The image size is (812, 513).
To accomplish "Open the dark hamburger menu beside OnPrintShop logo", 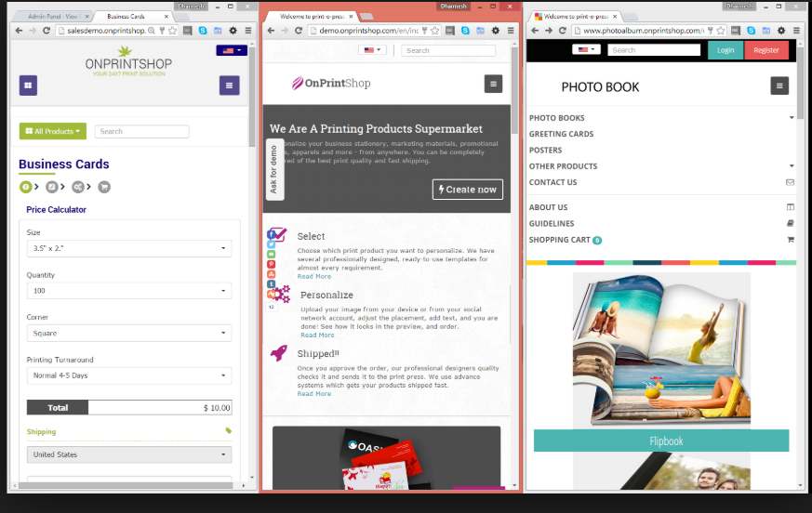I will (x=493, y=84).
